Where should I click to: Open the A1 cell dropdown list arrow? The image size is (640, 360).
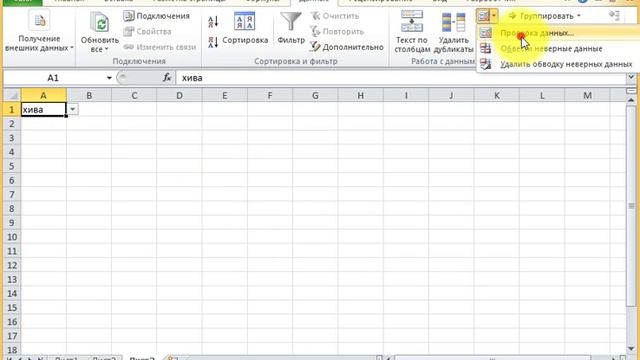point(72,109)
